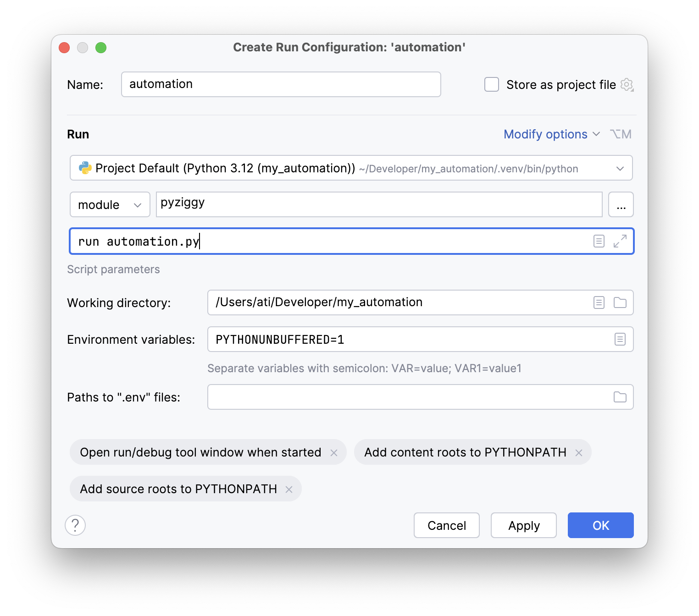Click the Name input field with 'automation'
The height and width of the screenshot is (616, 699).
pyautogui.click(x=281, y=84)
